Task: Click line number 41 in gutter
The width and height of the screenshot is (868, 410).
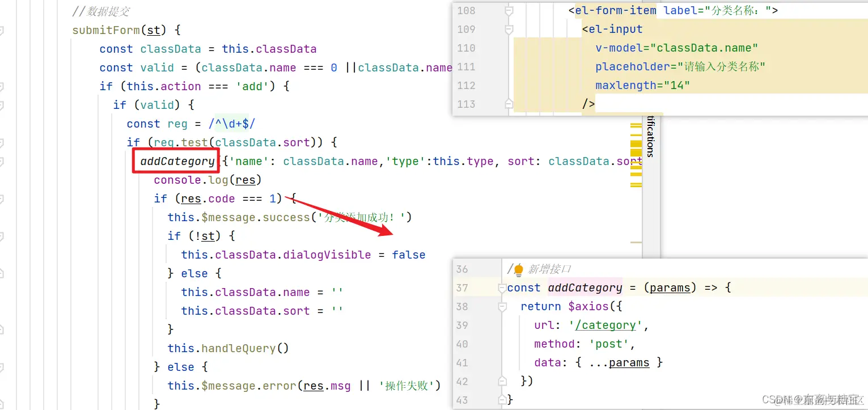Action: click(462, 363)
